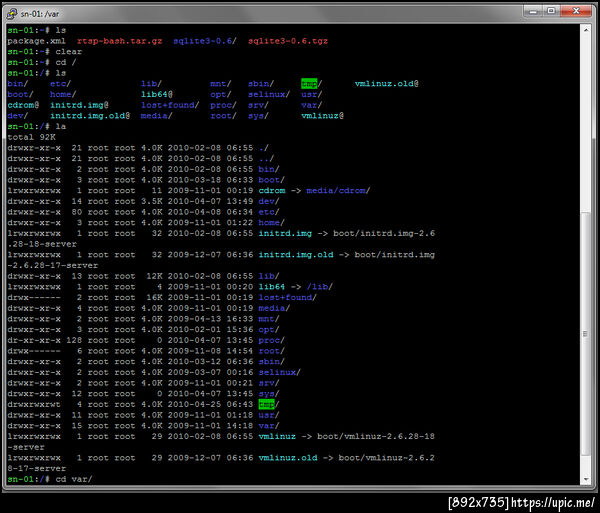
Task: Close the sn-01 terminal window
Action: [x=576, y=11]
